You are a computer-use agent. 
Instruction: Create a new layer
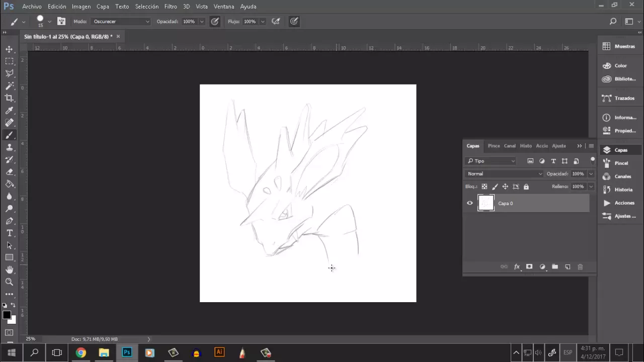pyautogui.click(x=568, y=267)
